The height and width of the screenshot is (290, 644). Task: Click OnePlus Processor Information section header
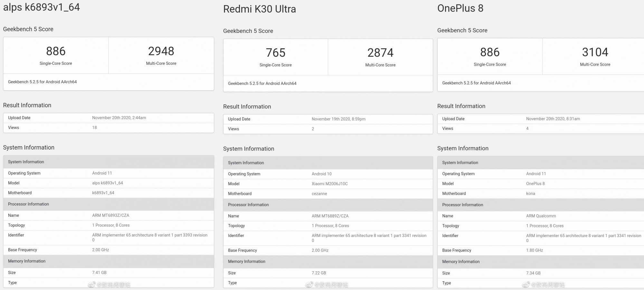[x=541, y=205]
